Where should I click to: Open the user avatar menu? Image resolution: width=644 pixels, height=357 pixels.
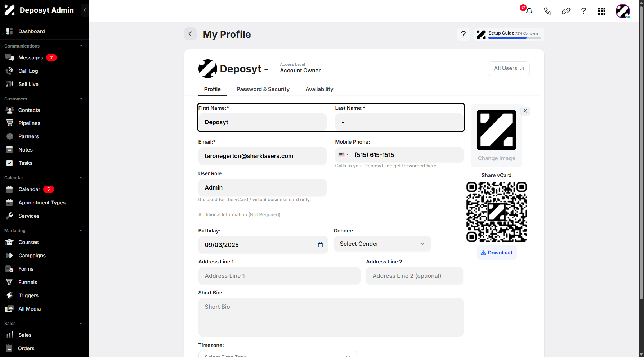click(623, 11)
